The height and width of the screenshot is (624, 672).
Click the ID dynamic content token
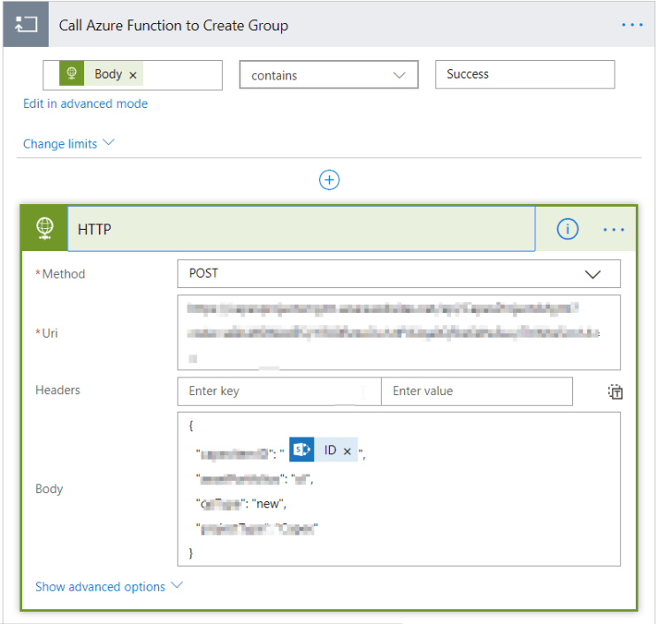(324, 450)
